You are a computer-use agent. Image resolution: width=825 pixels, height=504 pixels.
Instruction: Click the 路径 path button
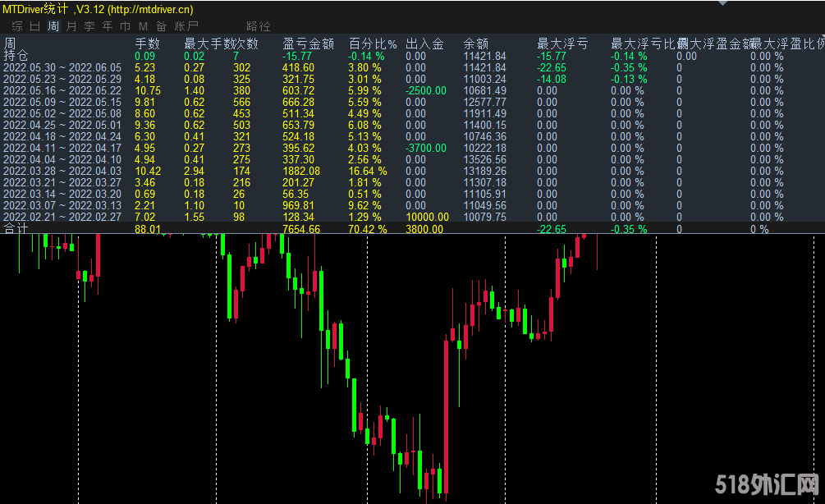click(x=258, y=26)
